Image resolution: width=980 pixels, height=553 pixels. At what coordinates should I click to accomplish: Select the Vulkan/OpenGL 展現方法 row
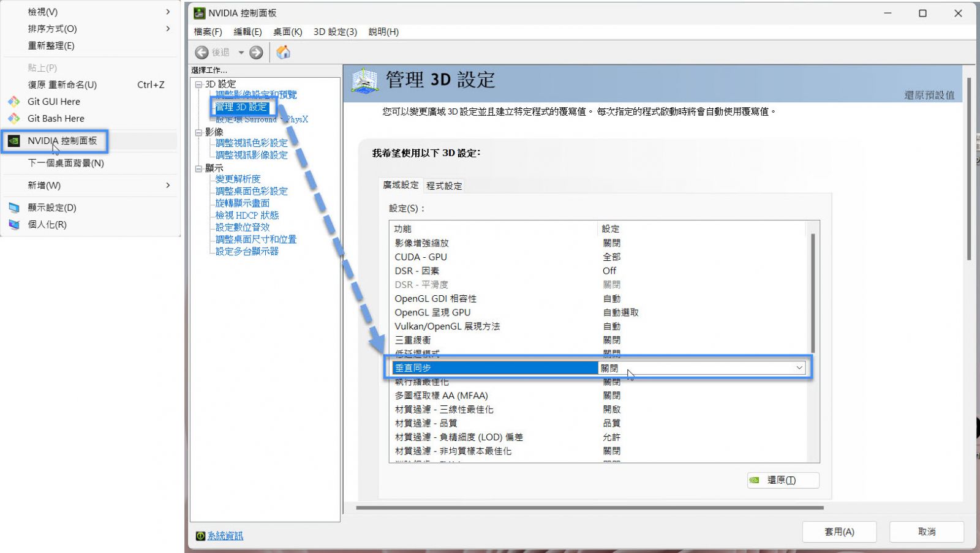pos(599,326)
